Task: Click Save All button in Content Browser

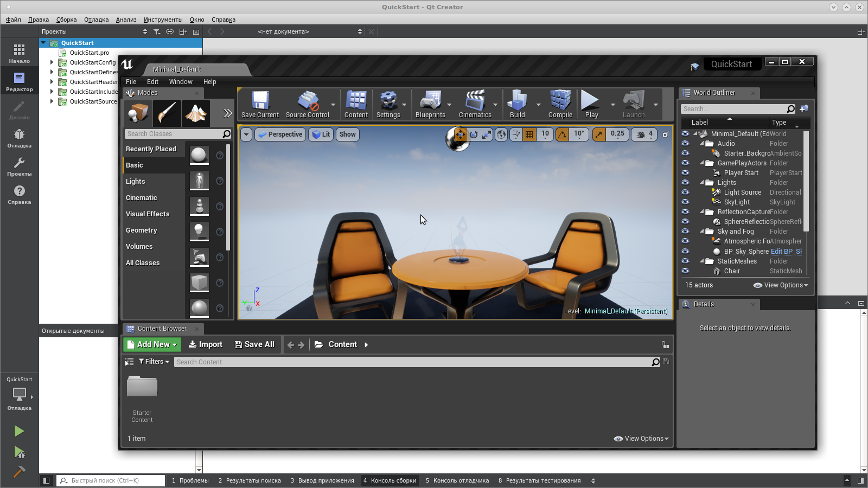Action: click(254, 344)
